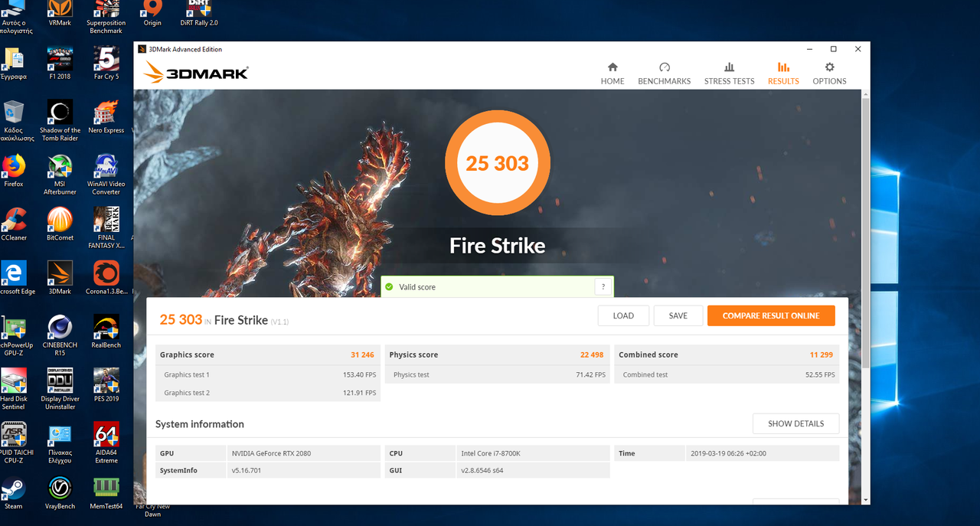Open the Steam desktop shortcut

[14, 492]
